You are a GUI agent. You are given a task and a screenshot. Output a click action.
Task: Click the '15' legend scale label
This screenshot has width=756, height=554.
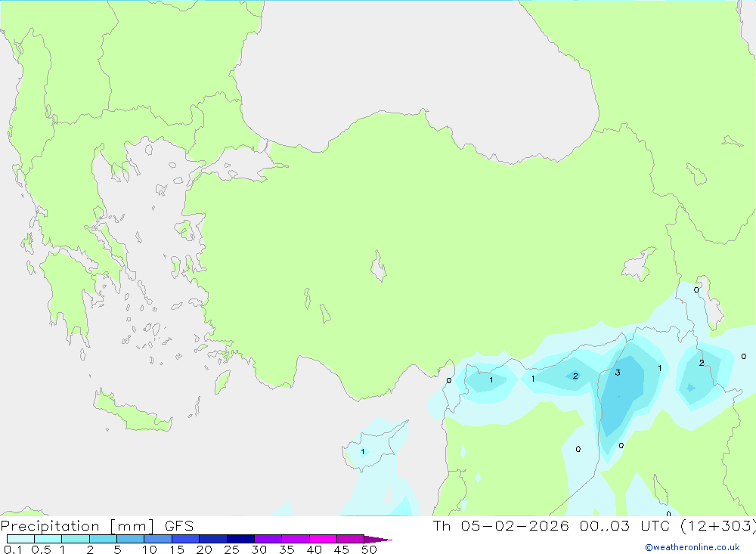(x=177, y=549)
